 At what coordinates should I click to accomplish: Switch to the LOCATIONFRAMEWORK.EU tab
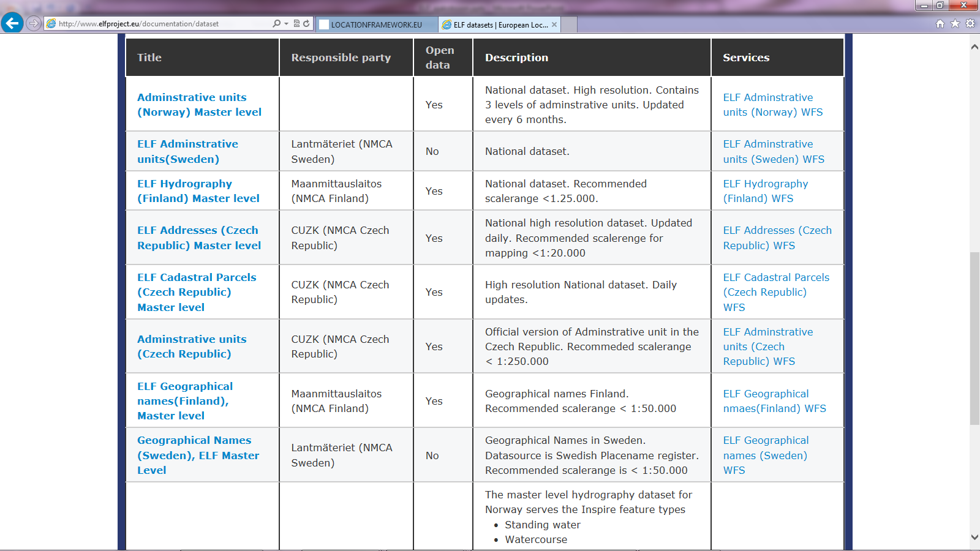click(x=377, y=24)
